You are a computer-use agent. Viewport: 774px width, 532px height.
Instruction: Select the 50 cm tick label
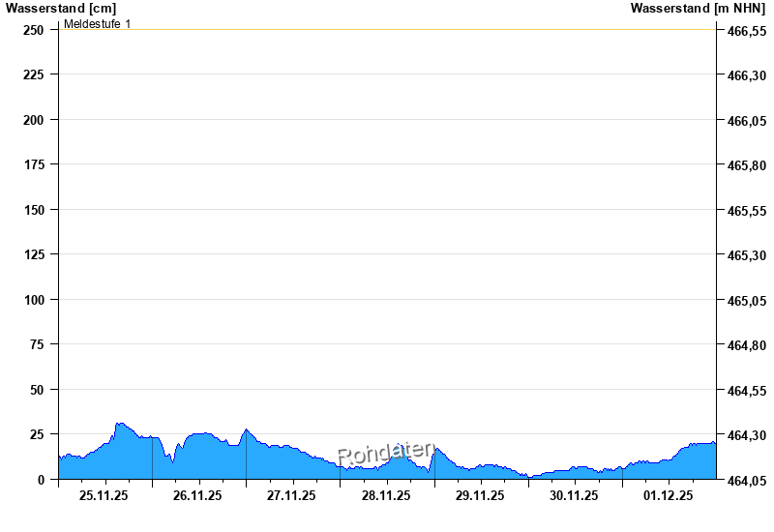pos(37,390)
